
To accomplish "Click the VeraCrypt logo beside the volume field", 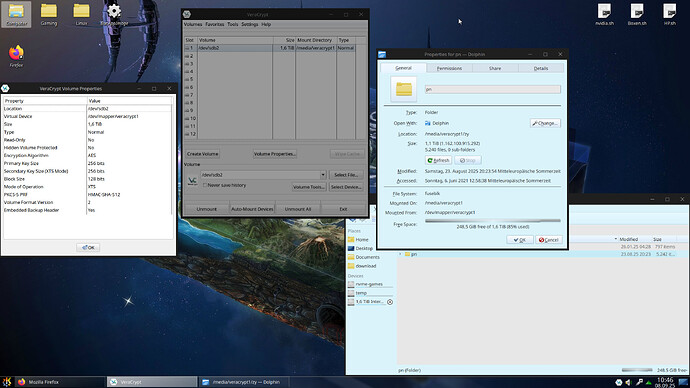I will click(x=192, y=181).
